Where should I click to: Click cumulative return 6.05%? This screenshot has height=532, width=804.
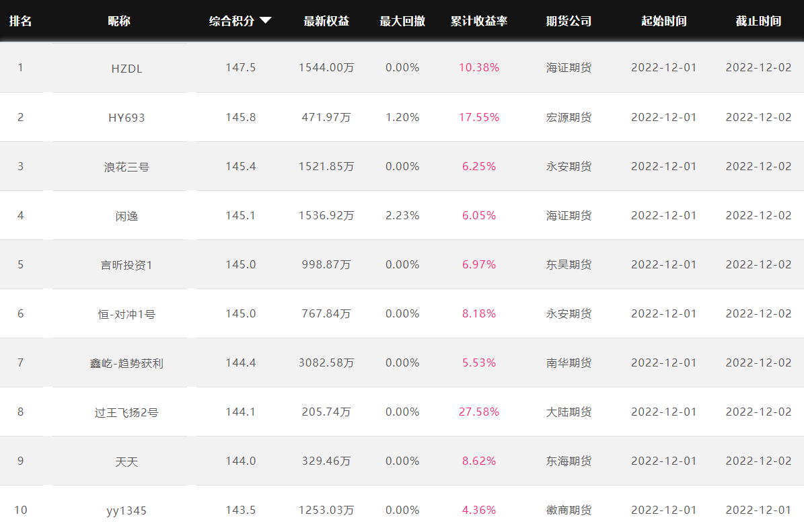[x=479, y=215]
